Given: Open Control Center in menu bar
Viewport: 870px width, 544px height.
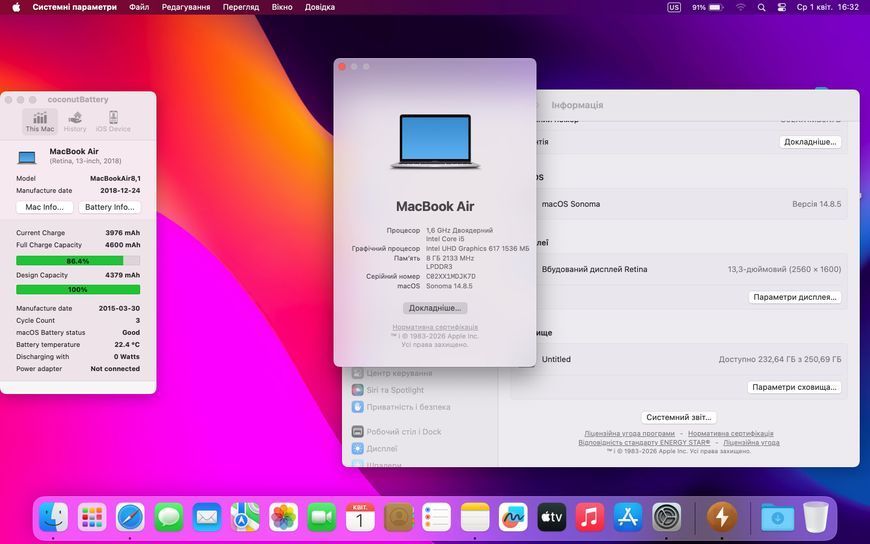Looking at the screenshot, I should [x=782, y=7].
